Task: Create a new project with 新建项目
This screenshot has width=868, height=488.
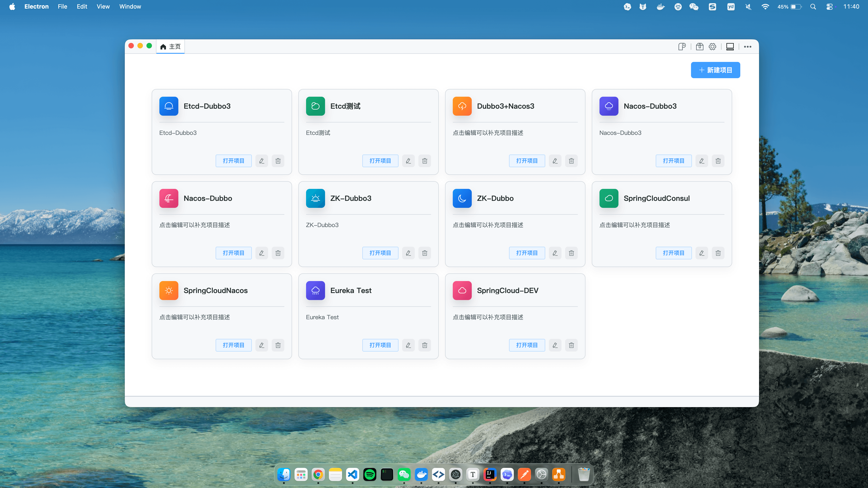Action: click(x=715, y=70)
